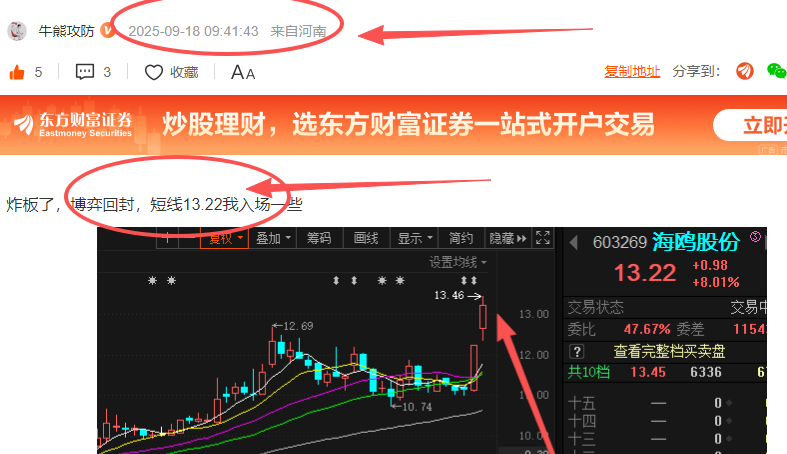Viewport: 787px width, 454px height.
Task: Expand the 叠加 dropdown menu
Action: coord(273,238)
